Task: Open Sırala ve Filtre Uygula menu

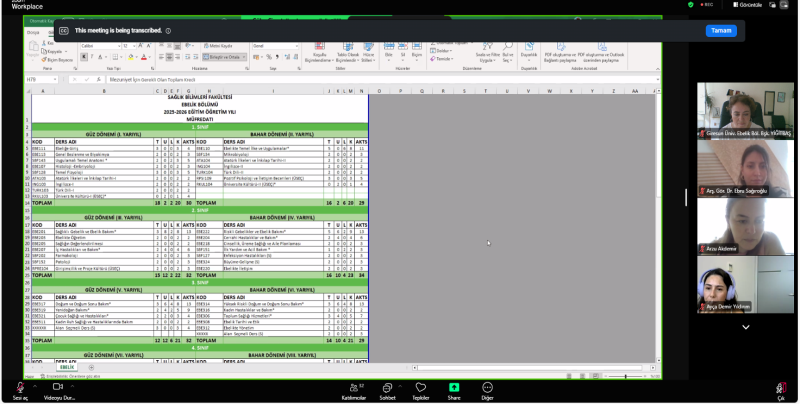Action: [x=488, y=53]
